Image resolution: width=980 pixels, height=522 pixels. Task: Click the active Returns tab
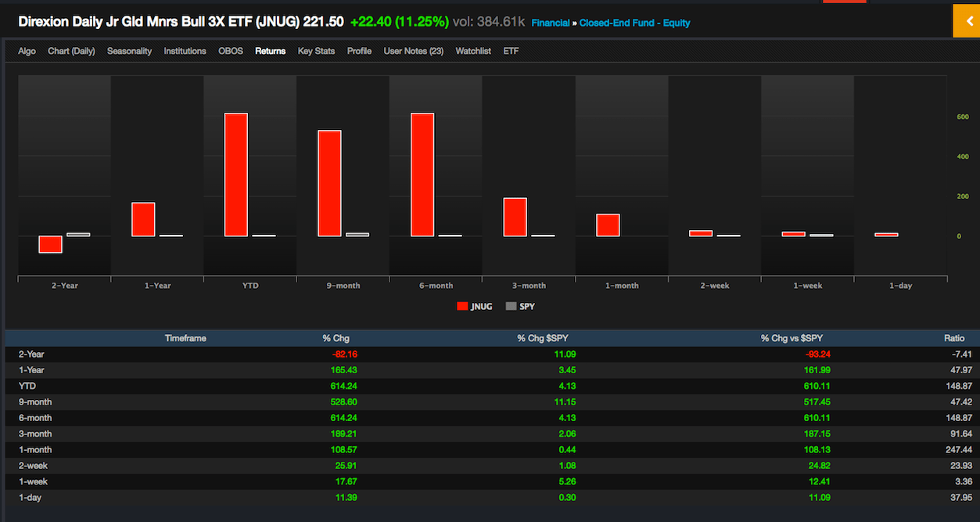pyautogui.click(x=270, y=50)
